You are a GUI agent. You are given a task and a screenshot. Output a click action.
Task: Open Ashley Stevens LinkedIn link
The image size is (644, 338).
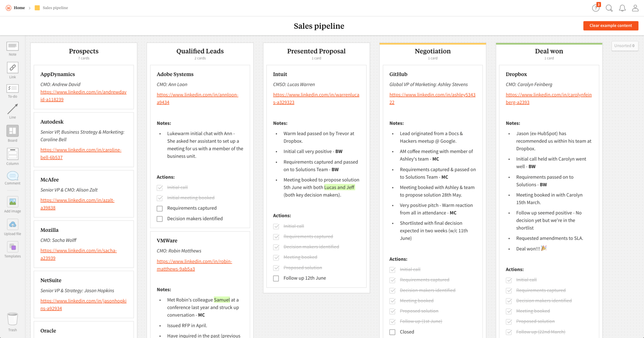click(432, 99)
